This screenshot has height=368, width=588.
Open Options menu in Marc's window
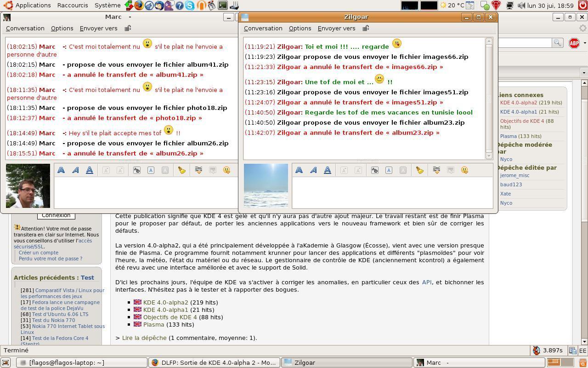62,29
